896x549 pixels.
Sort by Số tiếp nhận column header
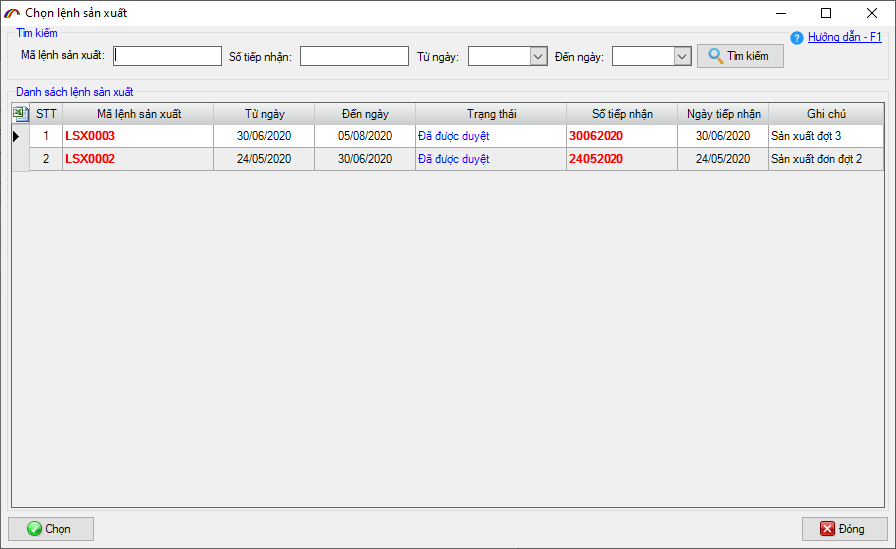click(x=622, y=114)
